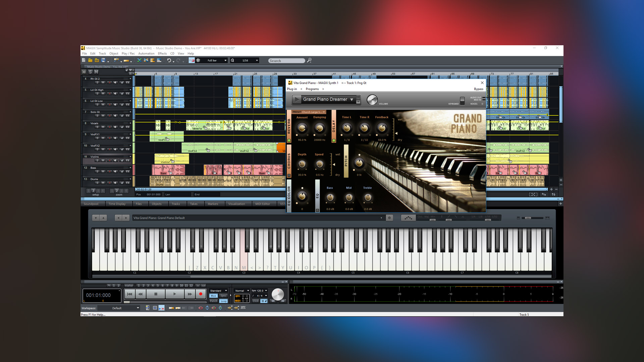This screenshot has width=644, height=362.
Task: Activate the snap magnet icon
Action: [192, 61]
